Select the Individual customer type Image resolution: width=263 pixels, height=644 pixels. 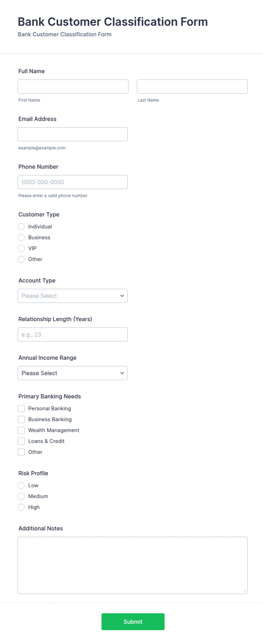(x=21, y=227)
